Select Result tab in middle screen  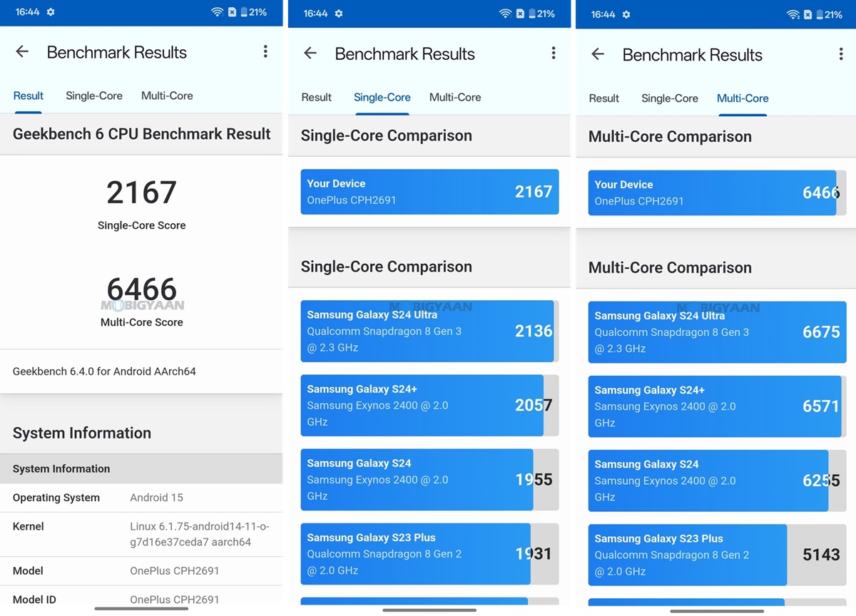point(316,97)
